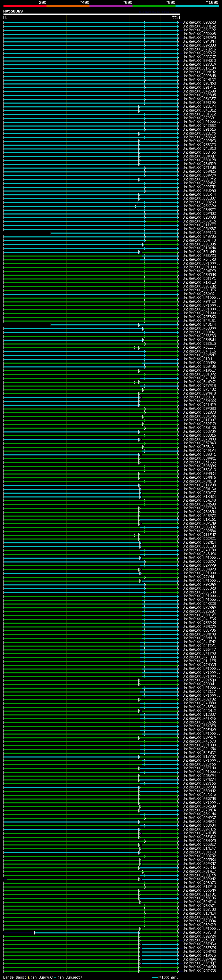The width and height of the screenshot is (222, 980).
Task: Select the UniRef100_A1TYT7 label
Action: pyautogui.click(x=199, y=225)
